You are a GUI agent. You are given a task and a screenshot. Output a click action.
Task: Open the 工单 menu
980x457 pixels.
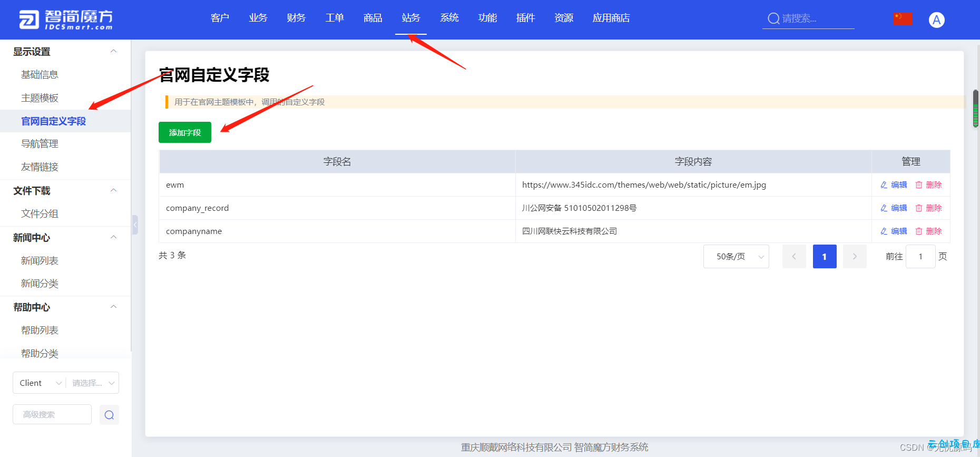335,18
